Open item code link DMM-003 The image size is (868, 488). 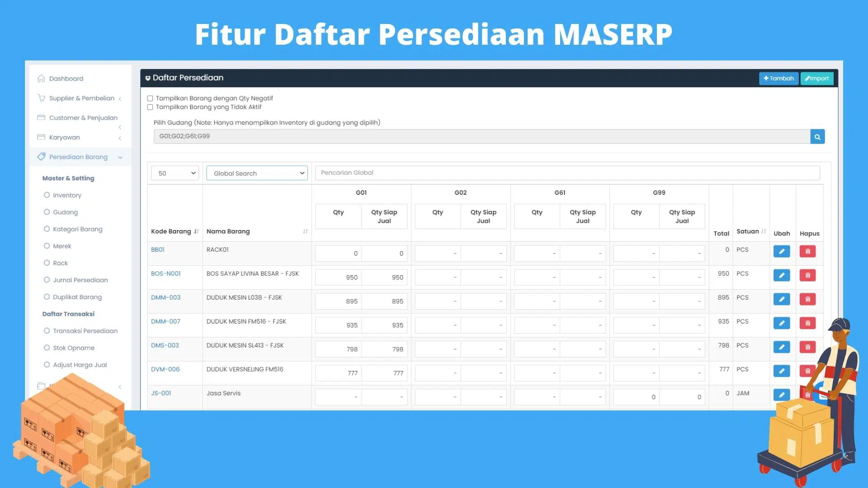[x=165, y=297]
